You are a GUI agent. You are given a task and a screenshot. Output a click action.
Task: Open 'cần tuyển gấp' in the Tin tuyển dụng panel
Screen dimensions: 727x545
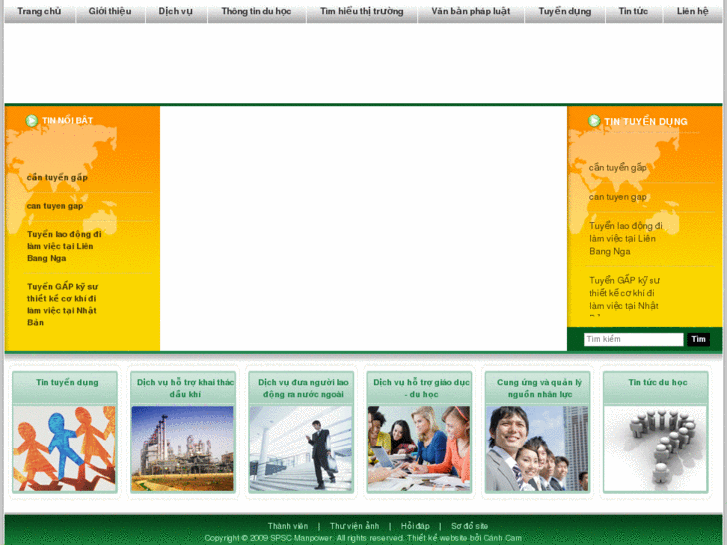point(618,167)
